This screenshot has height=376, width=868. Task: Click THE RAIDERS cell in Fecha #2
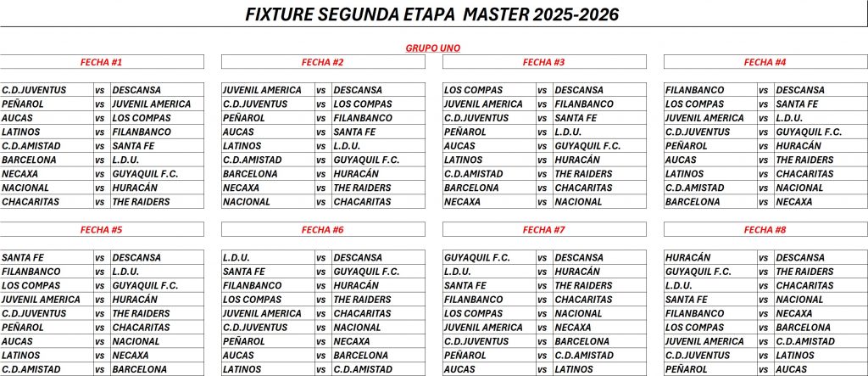point(378,188)
